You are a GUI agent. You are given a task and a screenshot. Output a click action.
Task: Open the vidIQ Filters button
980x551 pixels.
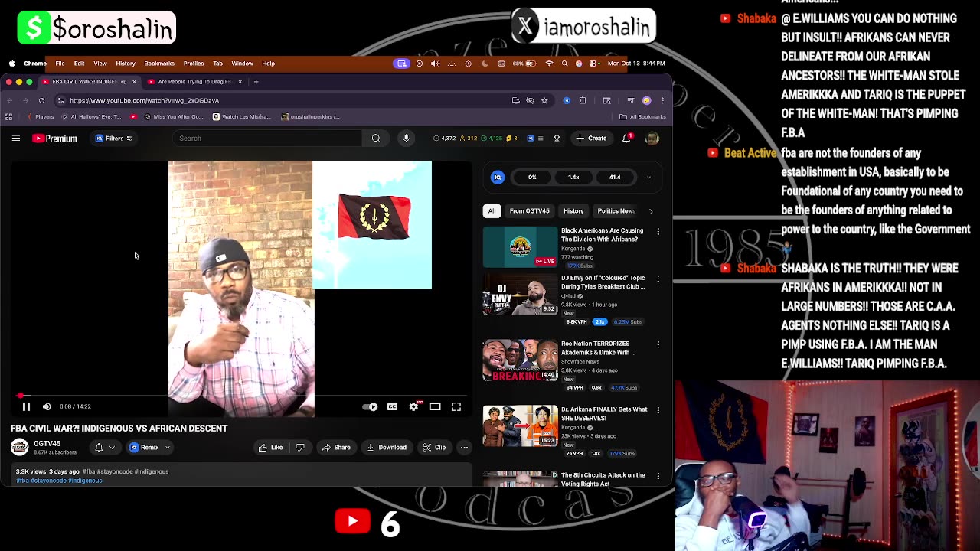(113, 139)
